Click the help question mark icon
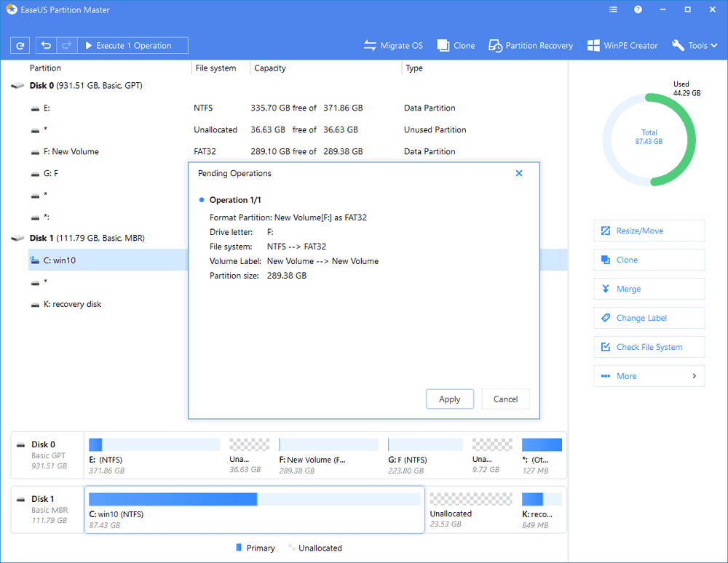 [638, 10]
